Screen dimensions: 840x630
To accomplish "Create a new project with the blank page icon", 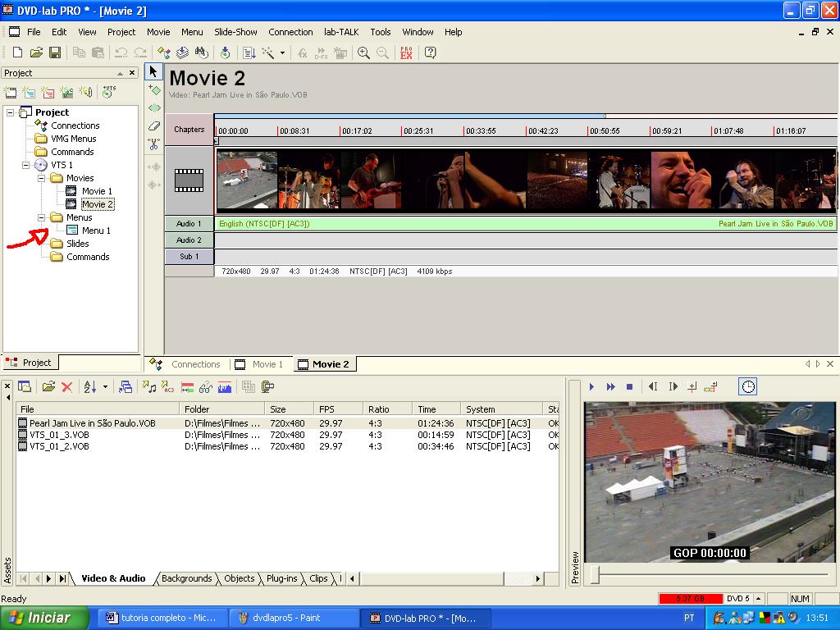I will [17, 52].
